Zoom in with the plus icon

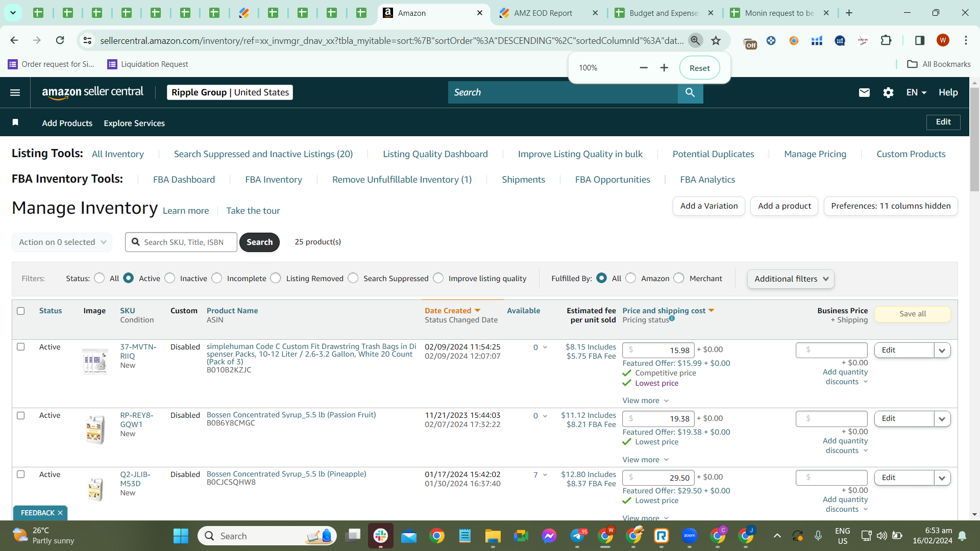664,68
